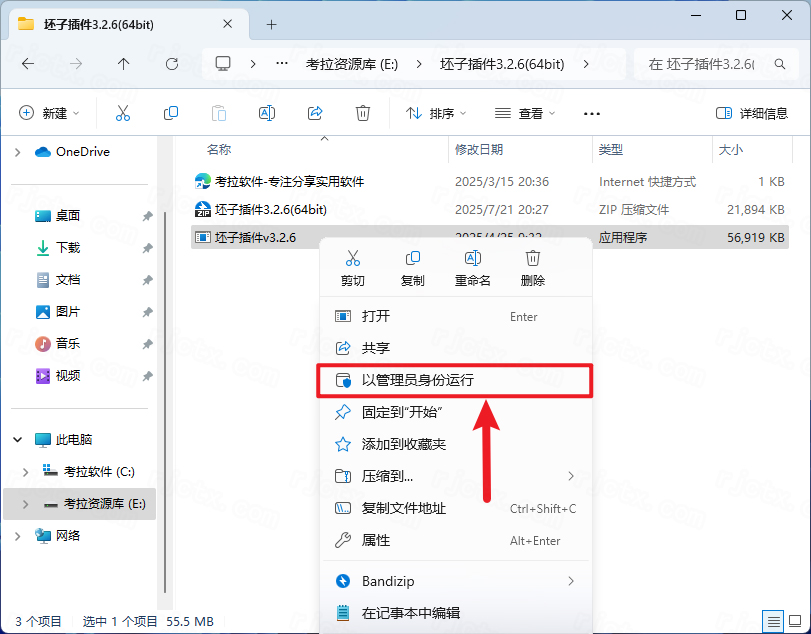Viewport: 811px width, 634px height.
Task: Open 桌面 in the sidebar
Action: 68,216
